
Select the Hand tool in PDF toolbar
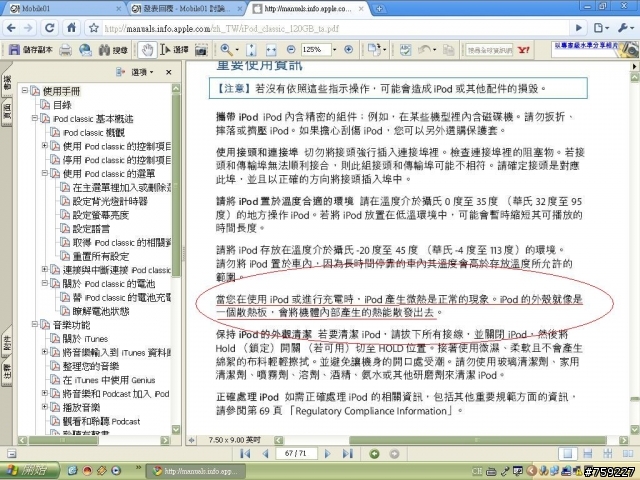point(147,50)
